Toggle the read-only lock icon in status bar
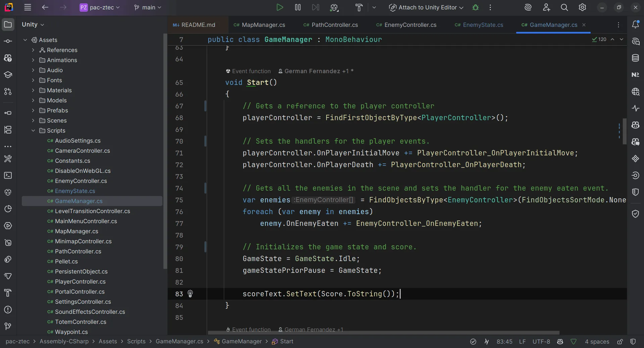Viewport: 644px width, 348px height. [620, 342]
